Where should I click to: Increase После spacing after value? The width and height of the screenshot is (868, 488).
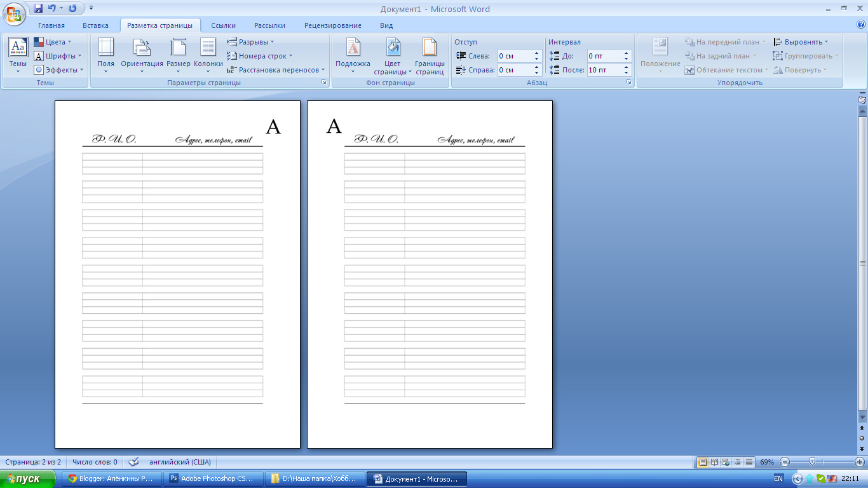(627, 67)
